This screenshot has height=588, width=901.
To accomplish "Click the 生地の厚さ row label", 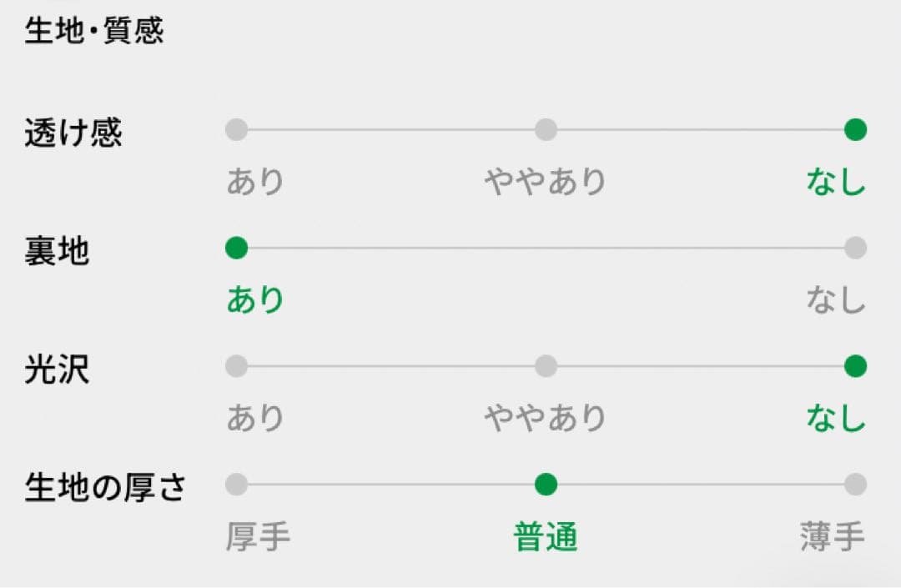I will point(105,488).
